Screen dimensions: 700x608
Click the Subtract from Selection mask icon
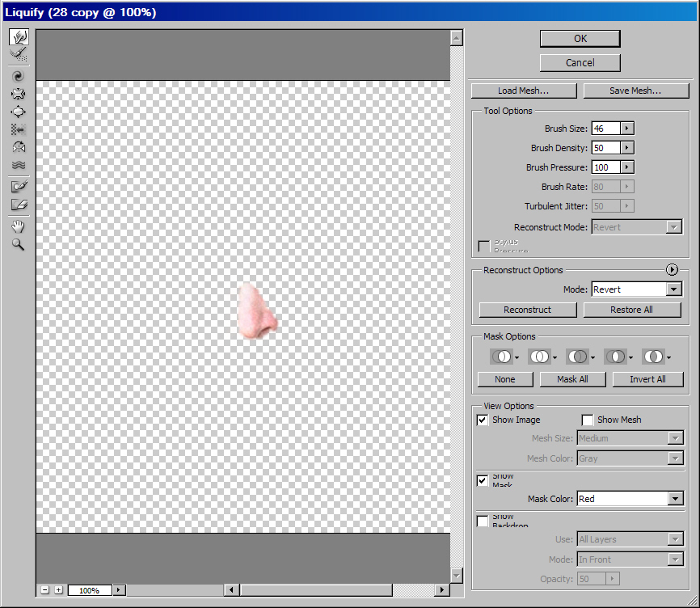tap(578, 357)
